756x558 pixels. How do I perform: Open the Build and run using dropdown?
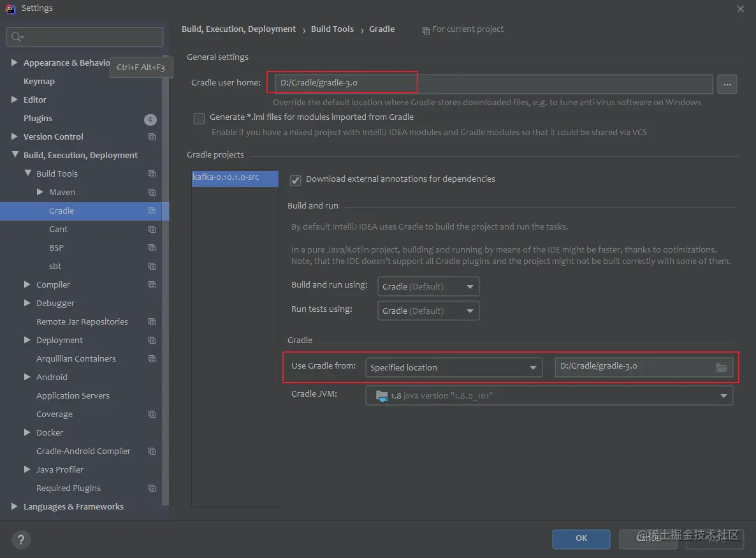(x=428, y=286)
